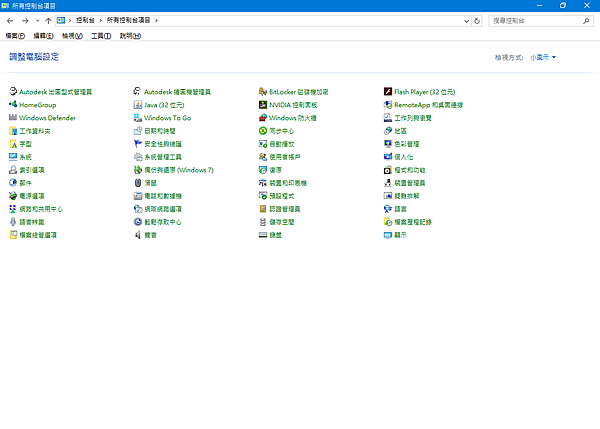
Task: Open the Windows 防火牆 icon
Action: (263, 117)
